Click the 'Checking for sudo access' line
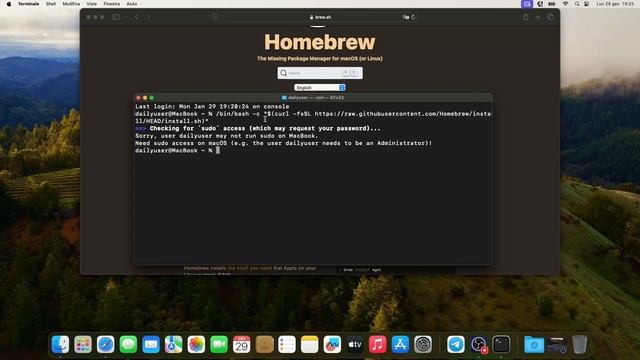The width and height of the screenshot is (640, 360). [258, 129]
